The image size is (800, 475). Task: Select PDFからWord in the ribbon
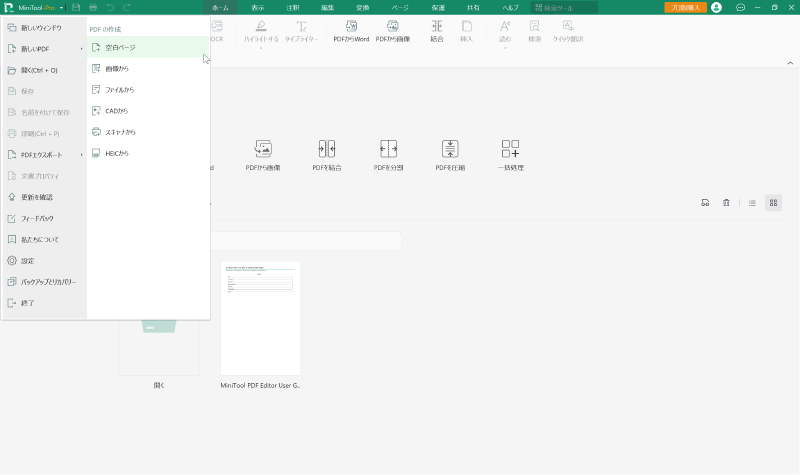(x=350, y=29)
